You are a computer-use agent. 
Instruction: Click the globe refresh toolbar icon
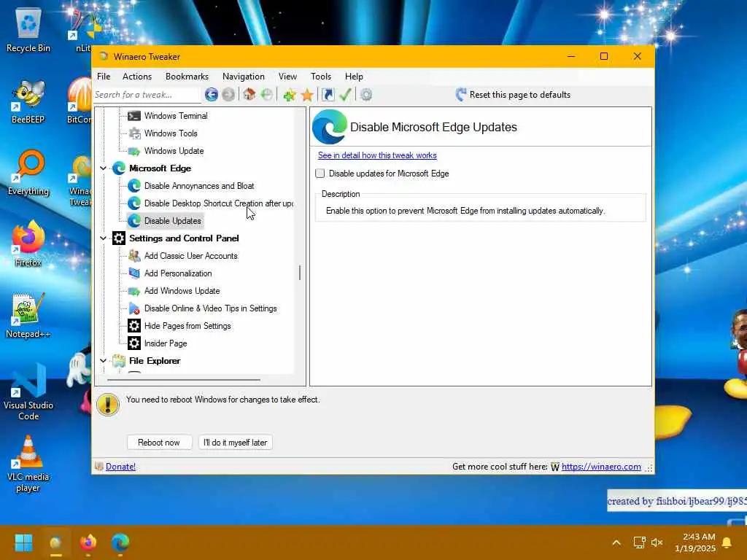tap(267, 95)
